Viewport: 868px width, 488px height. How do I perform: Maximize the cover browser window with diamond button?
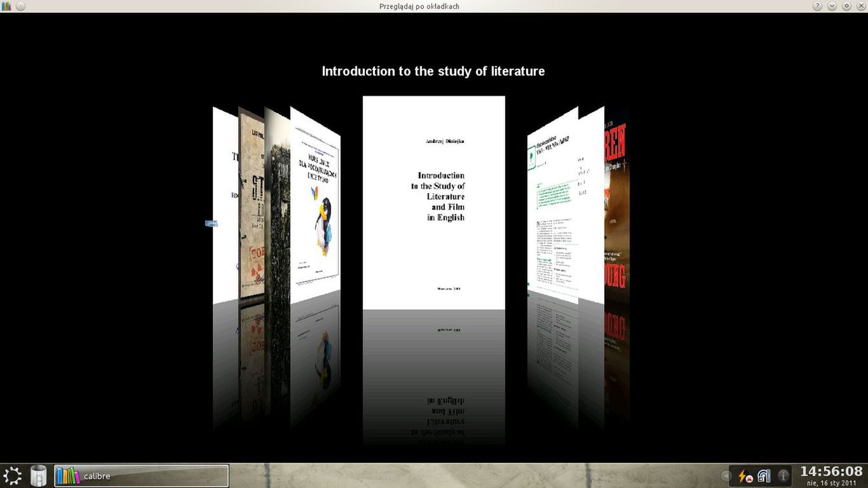point(846,6)
